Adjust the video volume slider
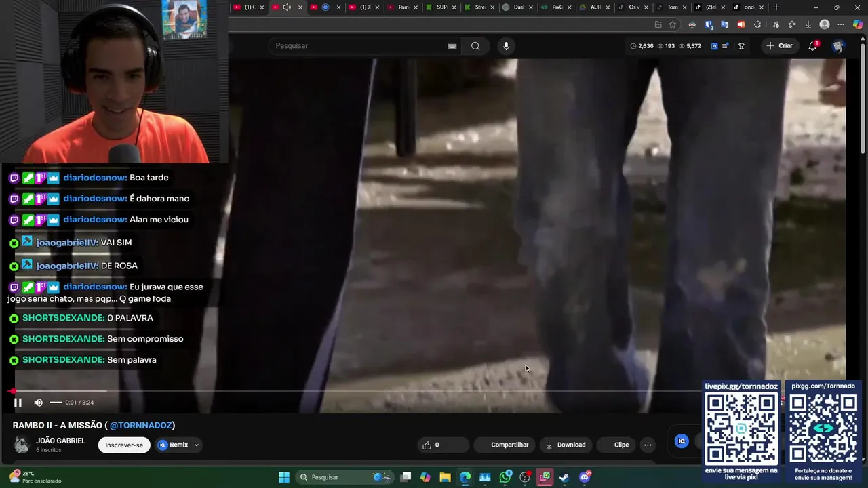868x488 pixels. 56,403
